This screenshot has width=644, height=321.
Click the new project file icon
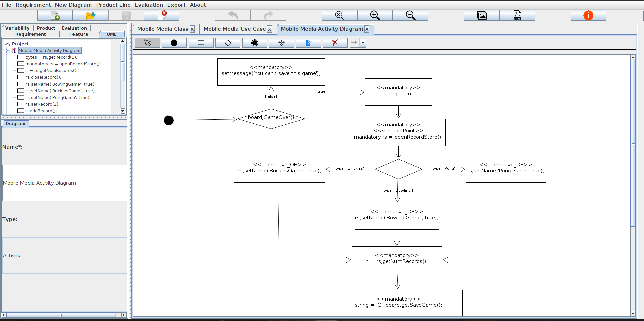click(x=55, y=15)
